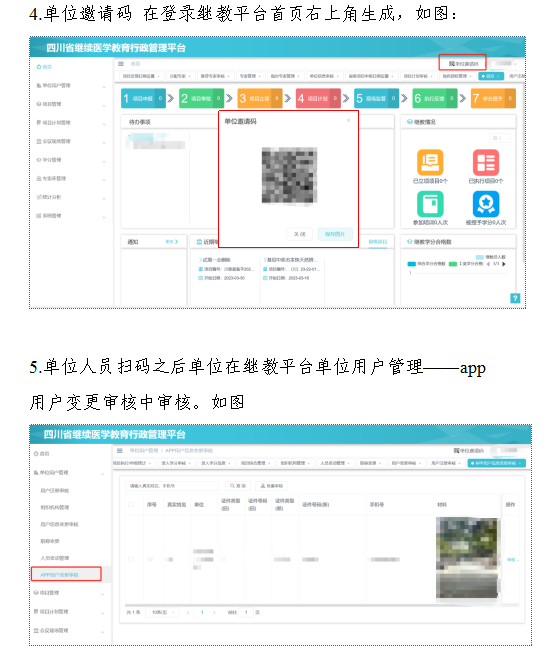Click step 5 现场监管 tile

point(377,98)
